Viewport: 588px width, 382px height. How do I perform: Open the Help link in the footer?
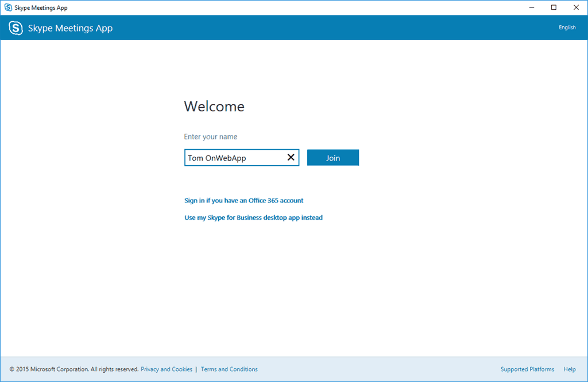point(570,369)
